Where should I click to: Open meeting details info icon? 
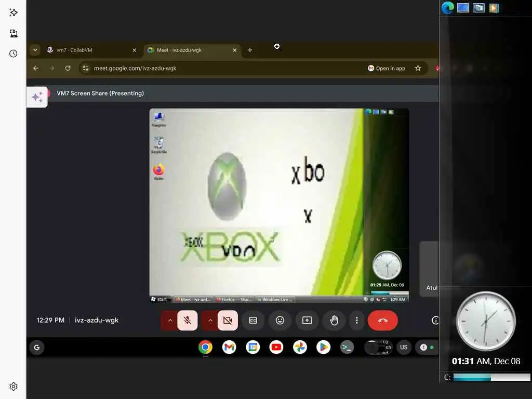click(x=435, y=320)
